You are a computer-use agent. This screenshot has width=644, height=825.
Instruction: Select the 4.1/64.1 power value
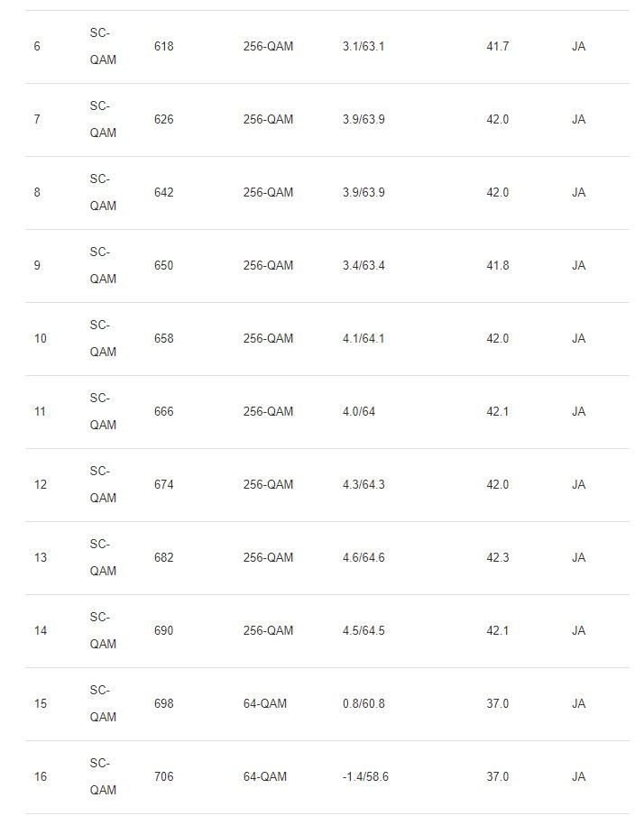coord(363,339)
